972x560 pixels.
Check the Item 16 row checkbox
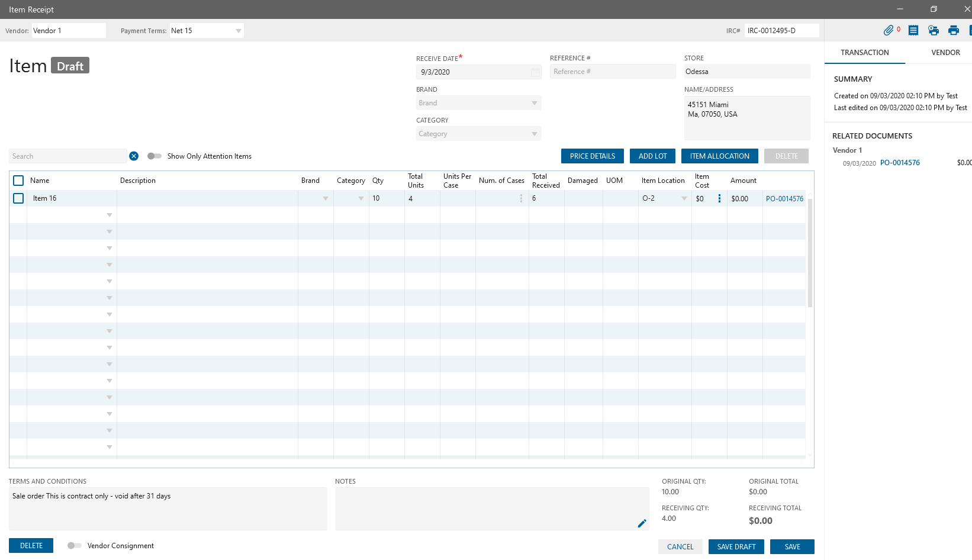point(18,198)
